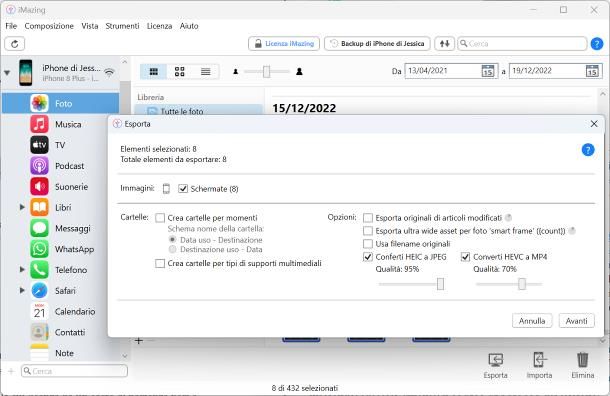This screenshot has width=610, height=396.
Task: Open the Podcast section icon
Action: click(x=39, y=166)
